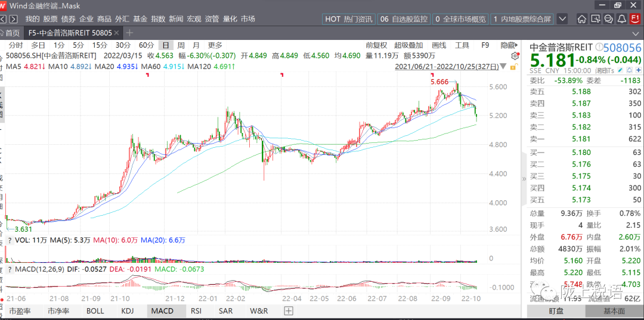Expand the tab list chevron at far right
Image resolution: width=644 pixels, height=320 pixels.
tap(636, 33)
